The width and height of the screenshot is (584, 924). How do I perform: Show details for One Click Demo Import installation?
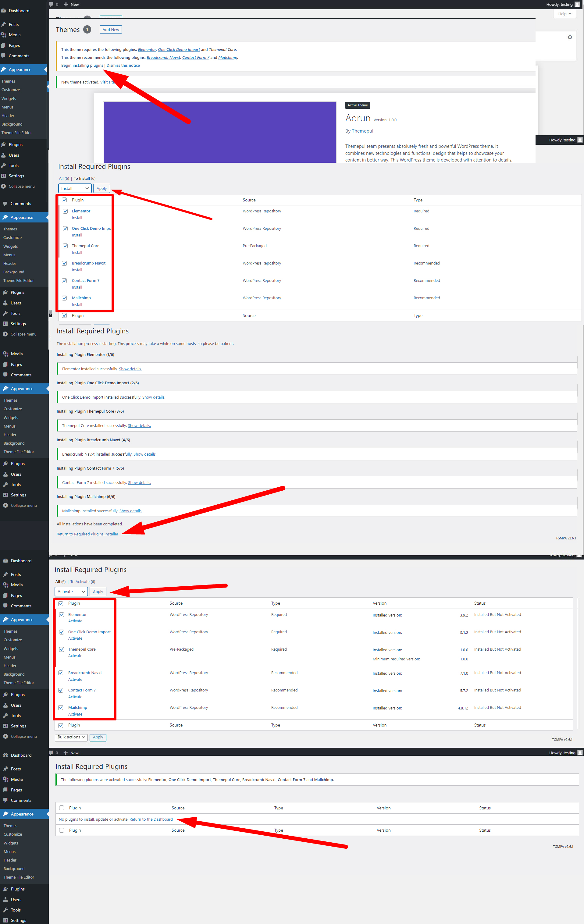point(154,397)
